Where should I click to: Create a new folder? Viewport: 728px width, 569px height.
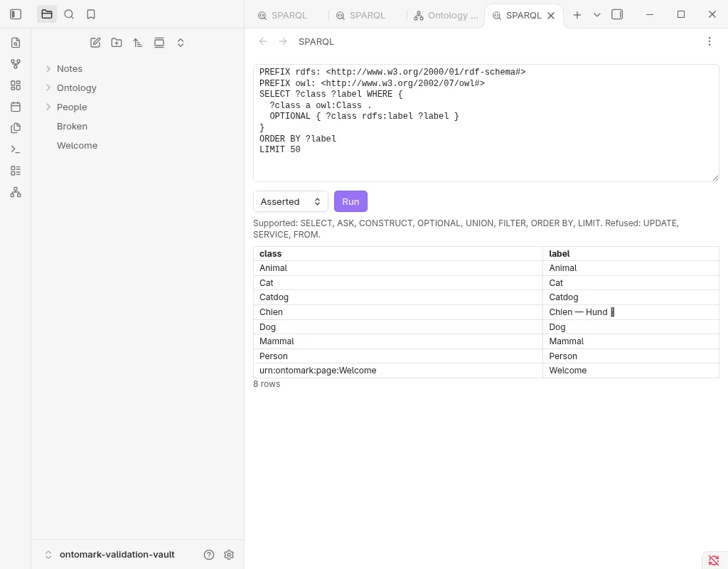117,43
